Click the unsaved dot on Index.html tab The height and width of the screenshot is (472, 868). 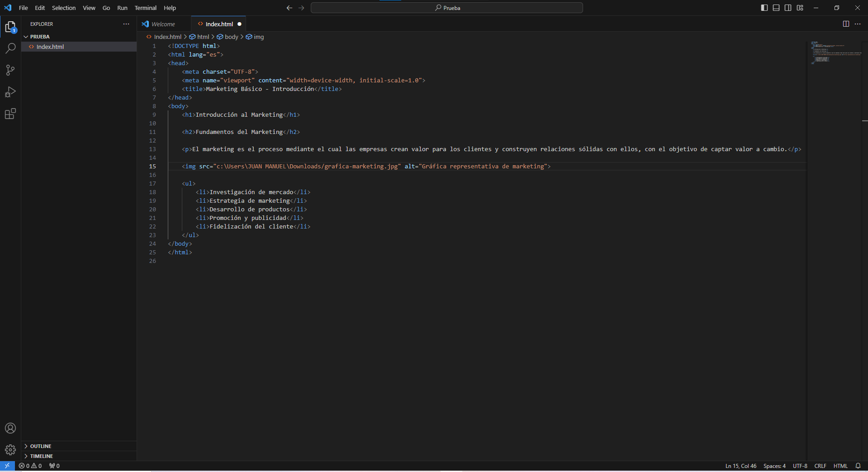click(x=239, y=24)
